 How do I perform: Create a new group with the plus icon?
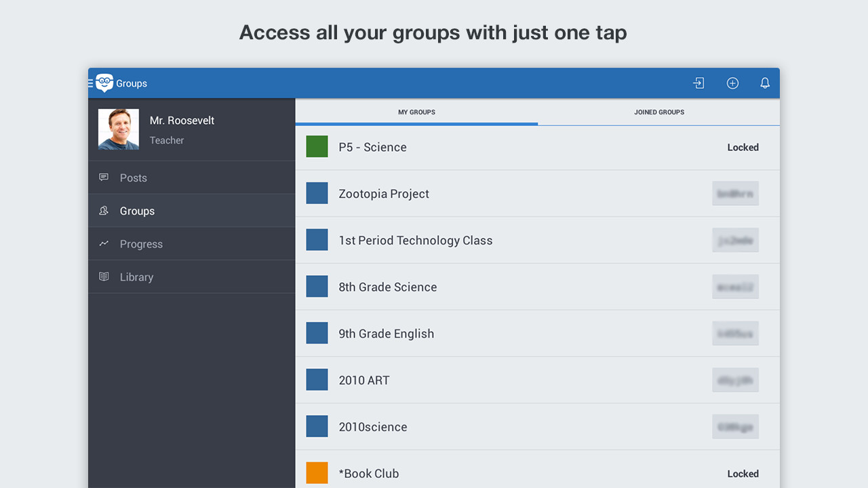coord(732,83)
